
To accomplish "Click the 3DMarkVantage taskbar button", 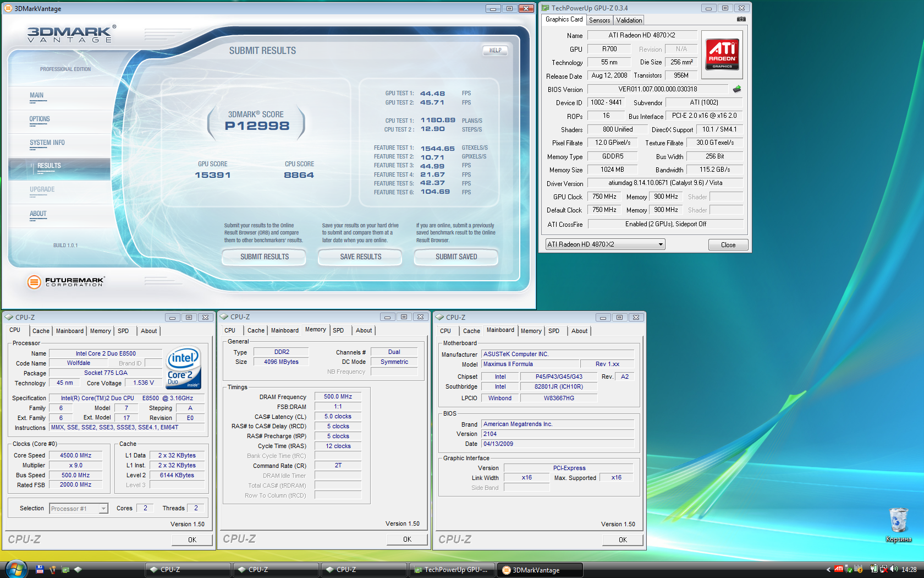I will pyautogui.click(x=540, y=570).
